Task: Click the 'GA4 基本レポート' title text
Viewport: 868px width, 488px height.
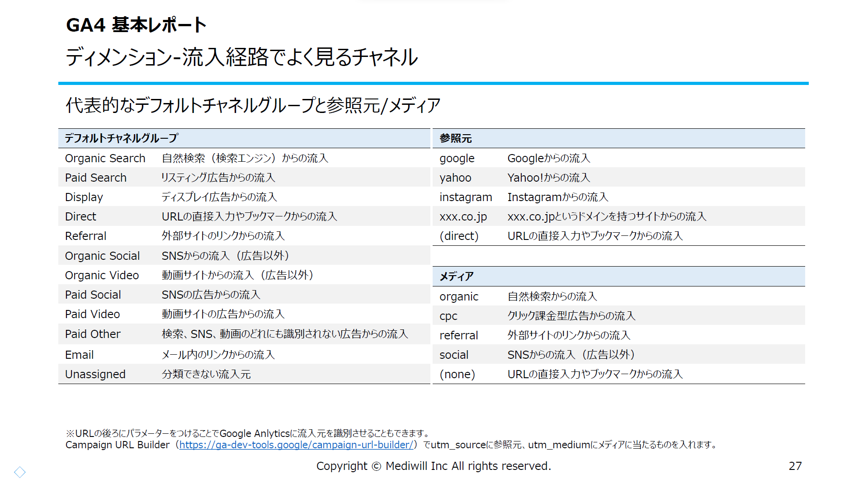Action: (x=136, y=25)
